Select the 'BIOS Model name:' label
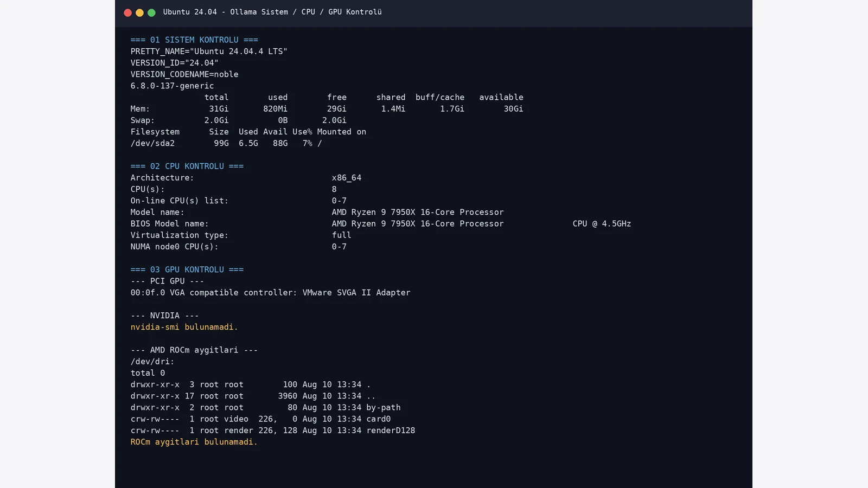Image resolution: width=868 pixels, height=488 pixels. pyautogui.click(x=170, y=223)
